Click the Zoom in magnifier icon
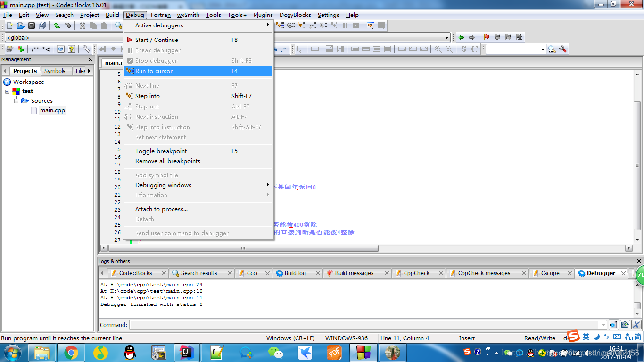This screenshot has width=644, height=362. pyautogui.click(x=438, y=49)
